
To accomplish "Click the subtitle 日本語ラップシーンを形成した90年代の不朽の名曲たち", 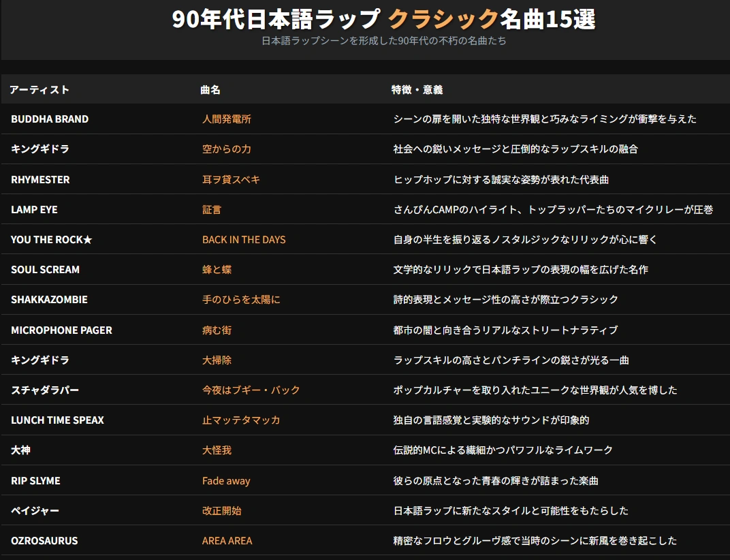I will coord(383,40).
